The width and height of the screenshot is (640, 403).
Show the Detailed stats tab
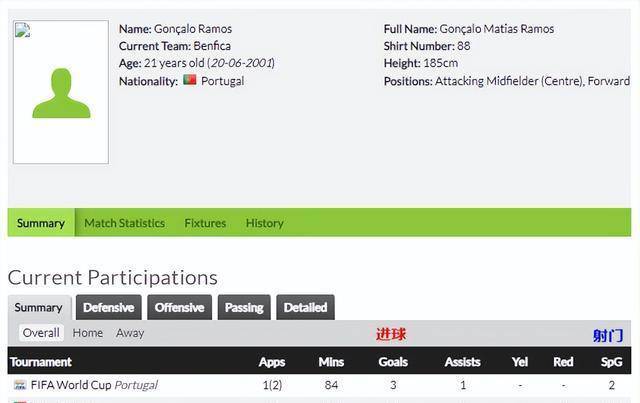(305, 307)
